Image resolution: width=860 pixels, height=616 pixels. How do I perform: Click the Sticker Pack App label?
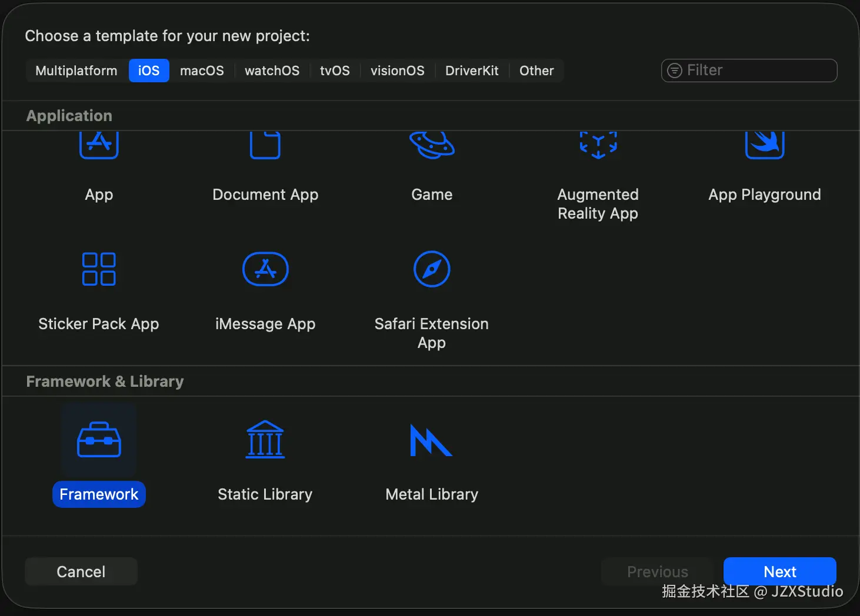point(99,324)
